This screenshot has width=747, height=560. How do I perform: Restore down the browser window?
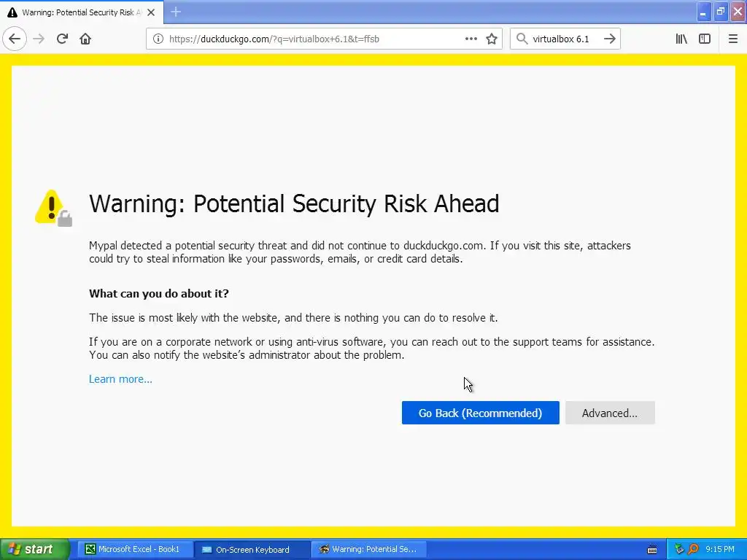click(721, 12)
